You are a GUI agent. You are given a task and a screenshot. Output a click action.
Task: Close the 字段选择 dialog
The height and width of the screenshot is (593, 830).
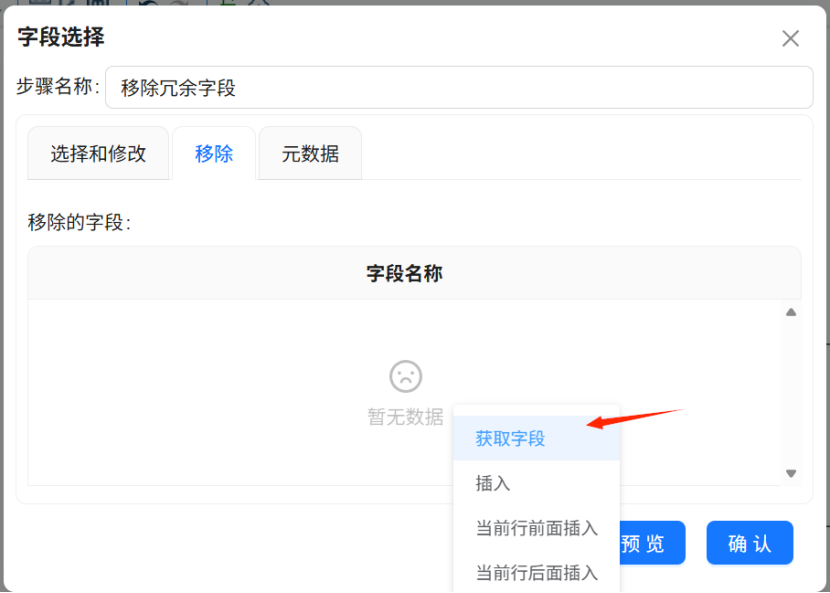coord(790,39)
